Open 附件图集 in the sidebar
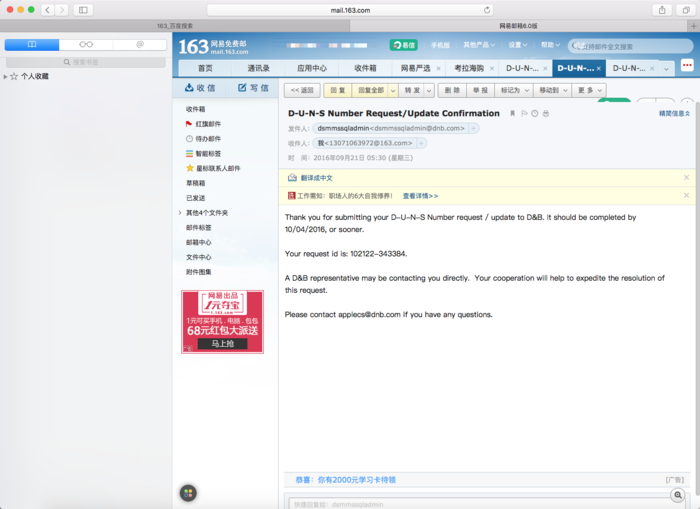The width and height of the screenshot is (700, 509). pyautogui.click(x=199, y=272)
